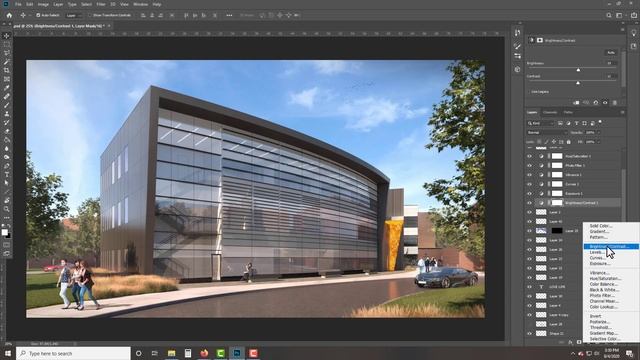Switch to the Paths tab

pos(568,112)
